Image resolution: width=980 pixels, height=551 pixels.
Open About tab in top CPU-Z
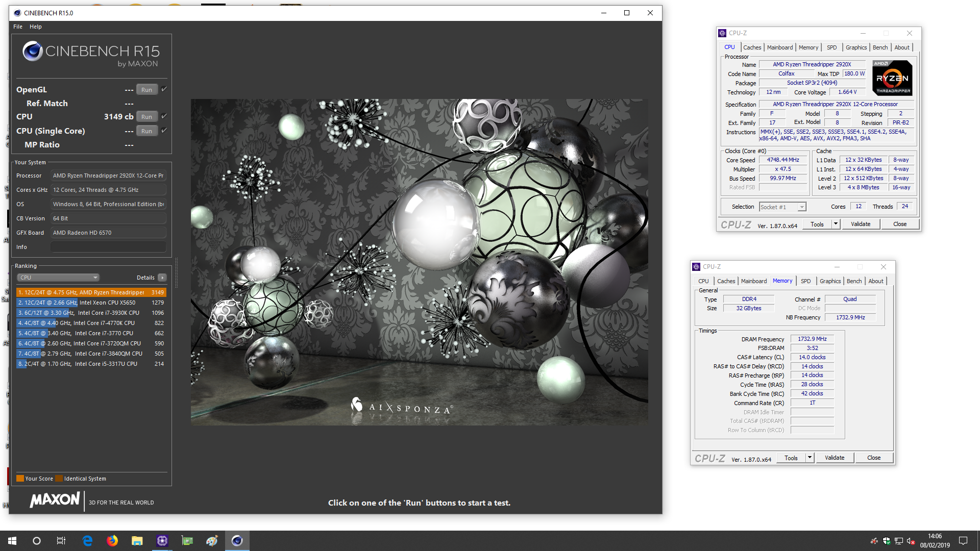pos(902,47)
